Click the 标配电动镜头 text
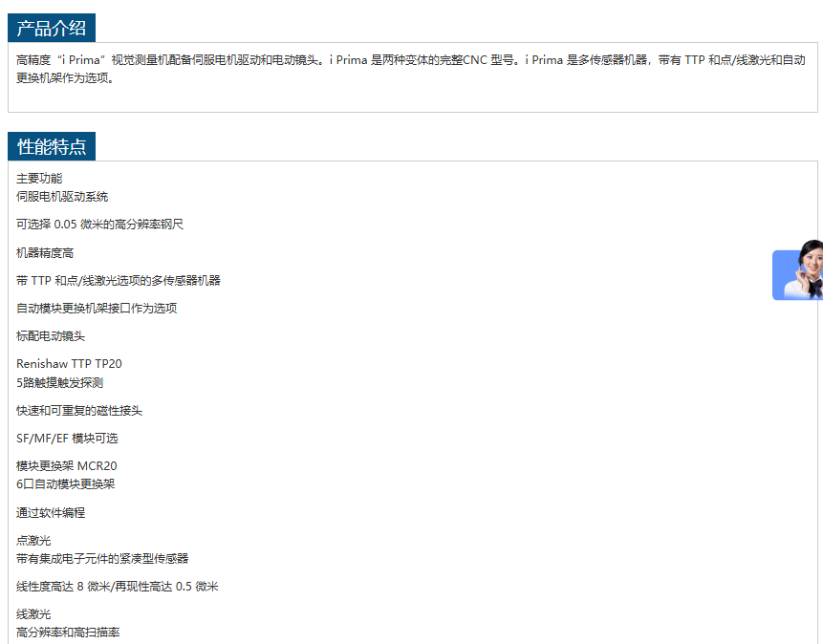Image resolution: width=823 pixels, height=644 pixels. coord(51,336)
